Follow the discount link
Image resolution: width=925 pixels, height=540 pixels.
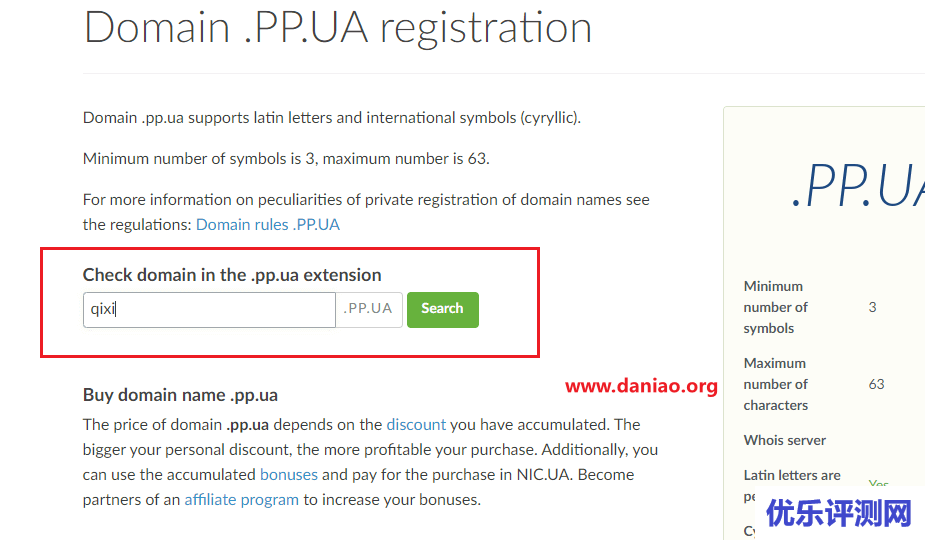pyautogui.click(x=416, y=424)
